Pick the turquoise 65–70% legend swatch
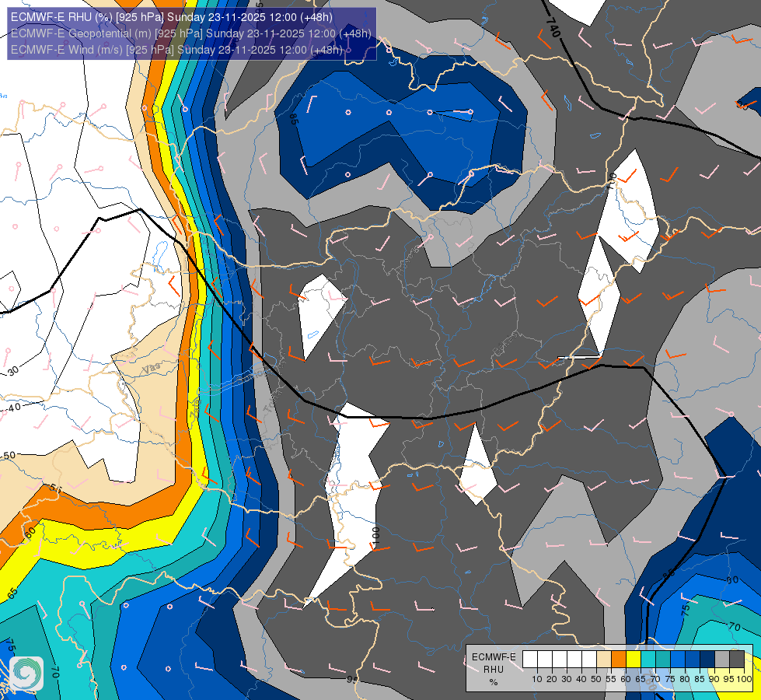 [648, 660]
